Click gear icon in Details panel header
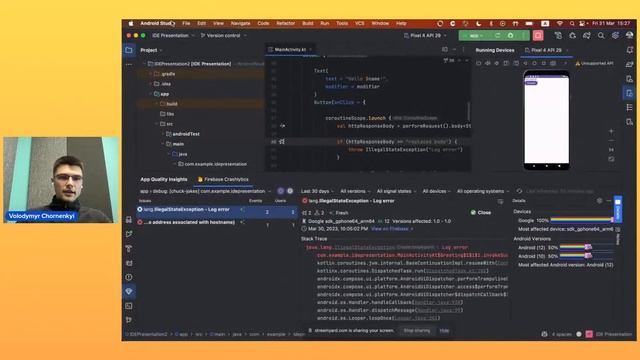Screen dimensions: 640x360 coord(599,201)
